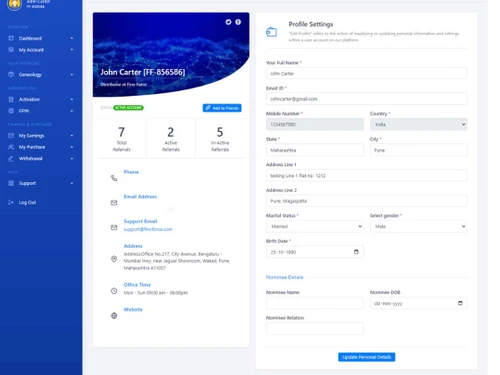Click the Log Out link
500x375 pixels.
(x=27, y=202)
